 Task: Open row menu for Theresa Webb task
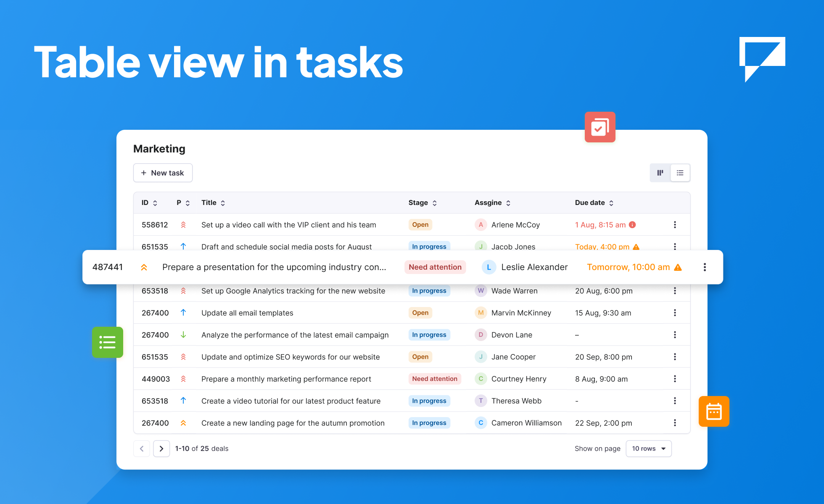[x=675, y=401]
